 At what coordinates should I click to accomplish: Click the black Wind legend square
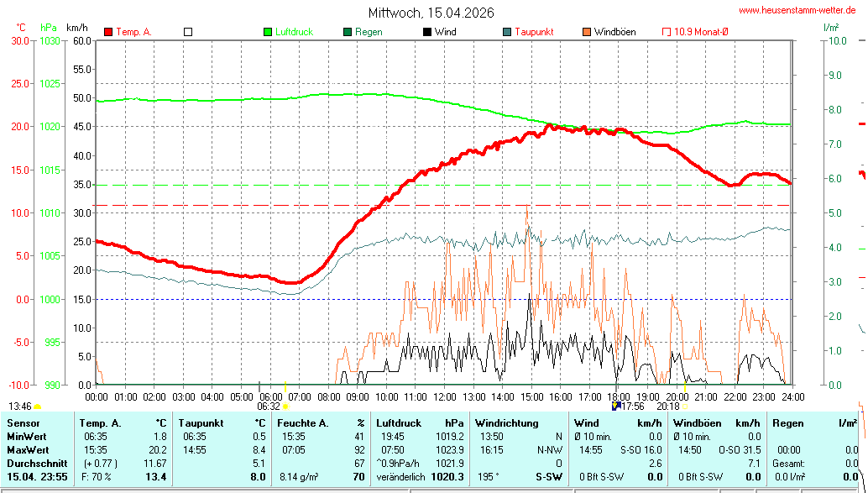pyautogui.click(x=427, y=32)
